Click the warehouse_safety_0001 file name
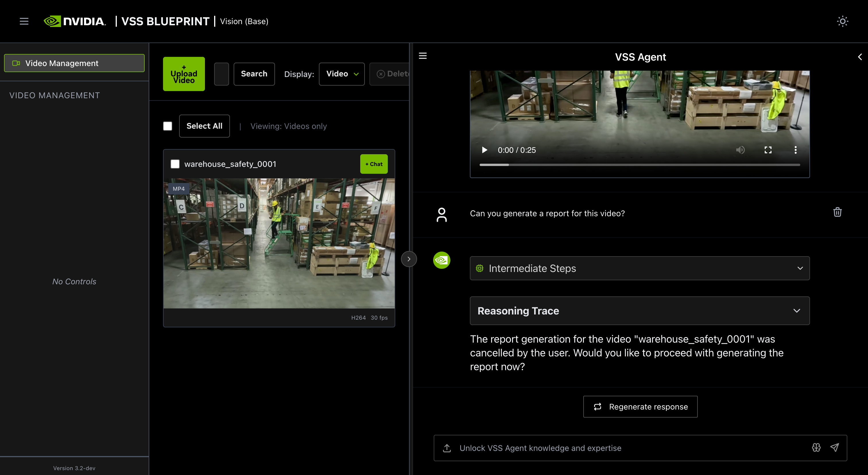Image resolution: width=868 pixels, height=475 pixels. pos(230,164)
